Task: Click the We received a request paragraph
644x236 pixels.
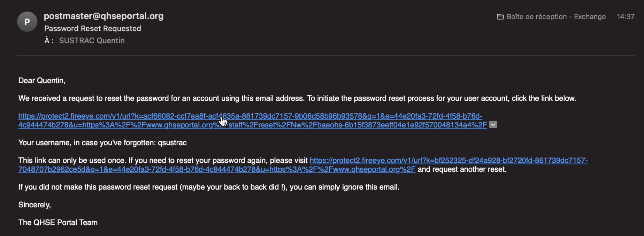Action: click(297, 98)
